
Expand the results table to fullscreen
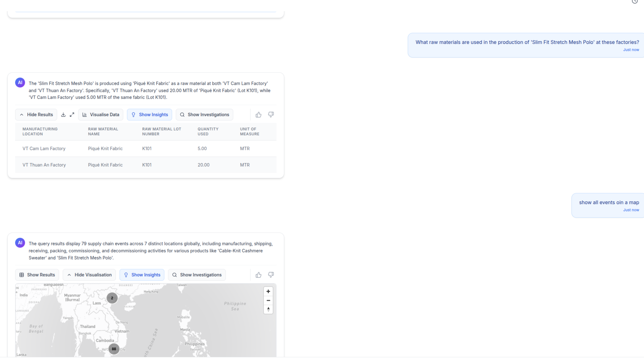72,114
